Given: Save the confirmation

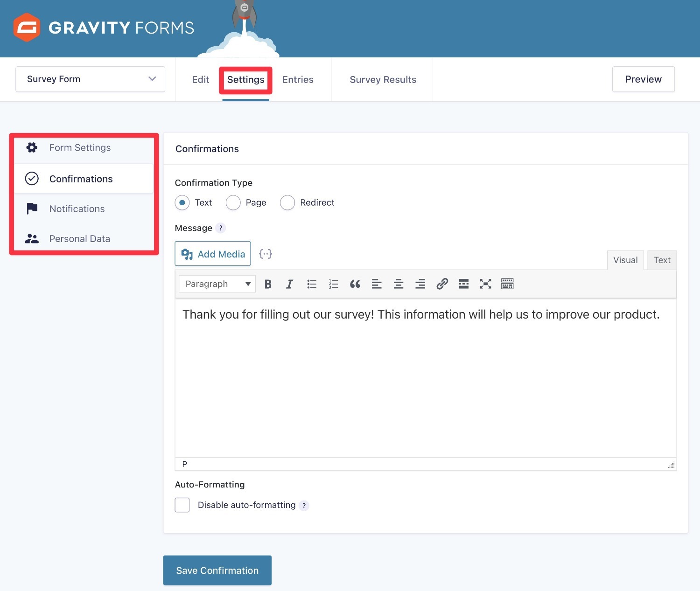Looking at the screenshot, I should tap(217, 570).
